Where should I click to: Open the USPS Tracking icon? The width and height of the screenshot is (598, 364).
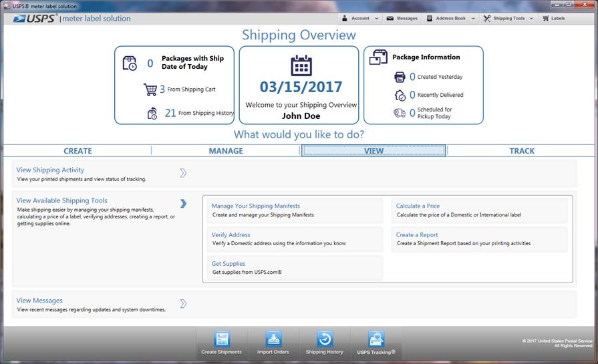coord(376,339)
